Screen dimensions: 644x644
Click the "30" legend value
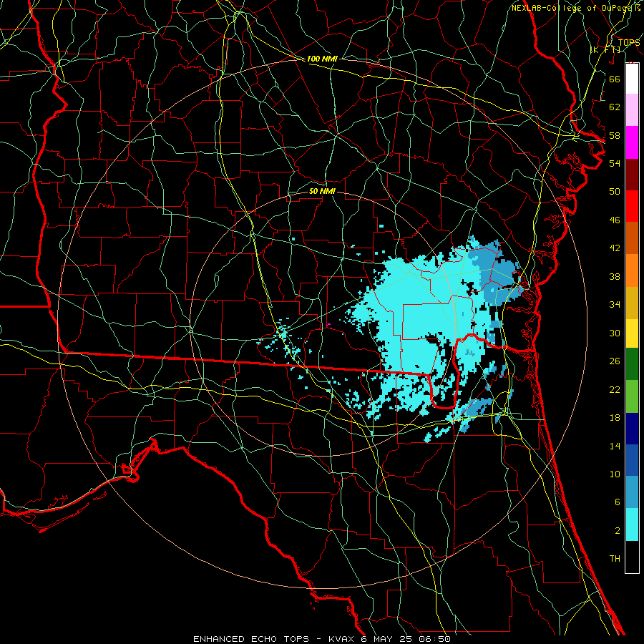point(615,333)
